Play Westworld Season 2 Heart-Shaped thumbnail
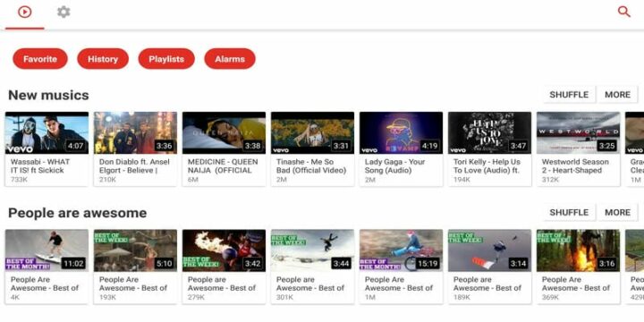 [x=579, y=132]
